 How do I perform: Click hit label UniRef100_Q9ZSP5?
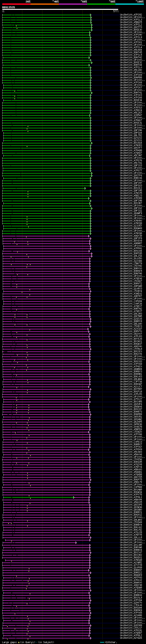(x=131, y=505)
